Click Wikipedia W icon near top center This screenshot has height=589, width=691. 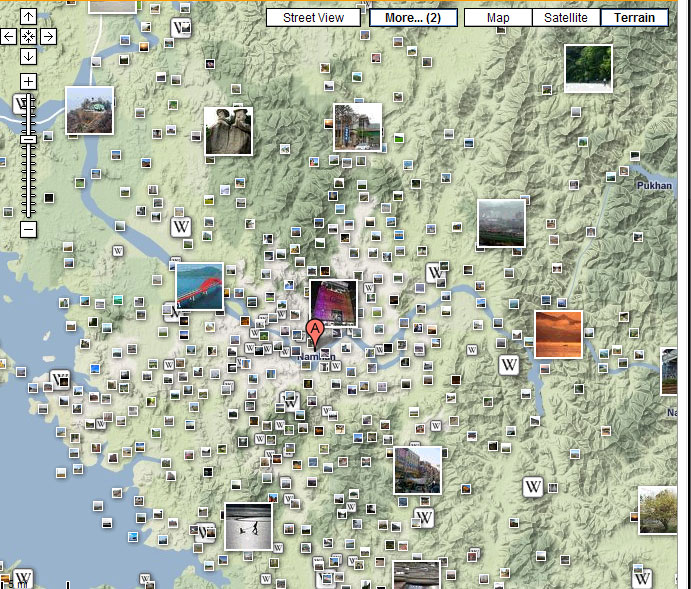[x=181, y=28]
